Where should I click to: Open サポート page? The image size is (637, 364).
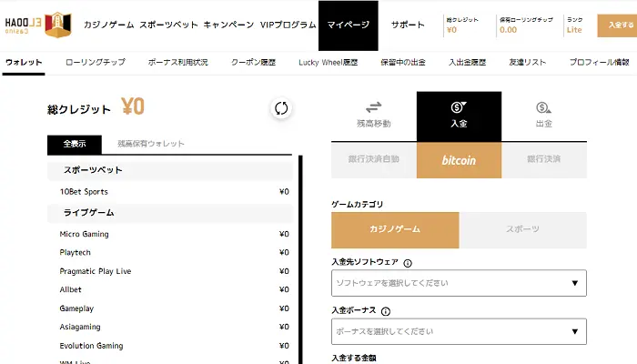[408, 25]
